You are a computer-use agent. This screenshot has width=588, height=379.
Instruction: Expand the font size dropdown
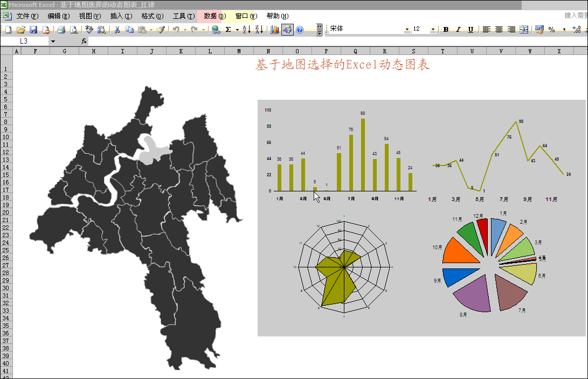coord(433,30)
